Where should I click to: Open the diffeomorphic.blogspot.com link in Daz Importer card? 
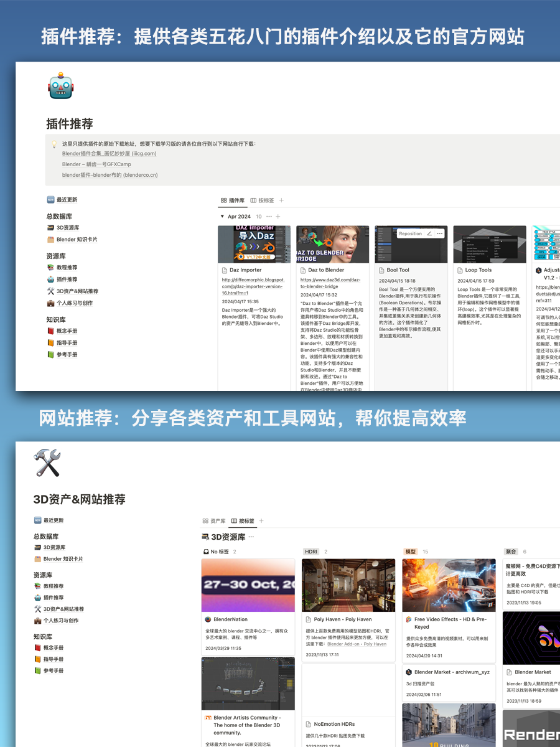click(x=253, y=286)
